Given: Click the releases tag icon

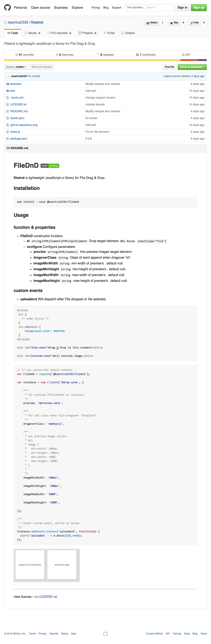Looking at the screenshot, I should pos(98,54).
